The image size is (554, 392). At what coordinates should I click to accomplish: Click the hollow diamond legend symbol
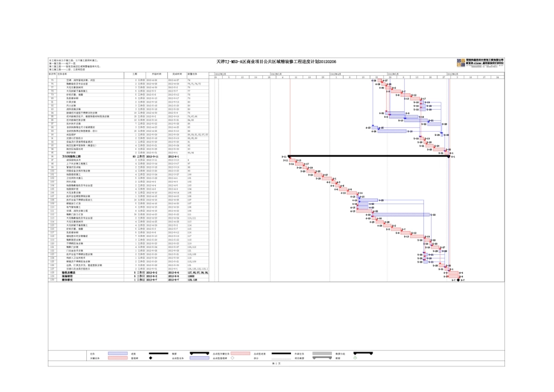click(232, 358)
